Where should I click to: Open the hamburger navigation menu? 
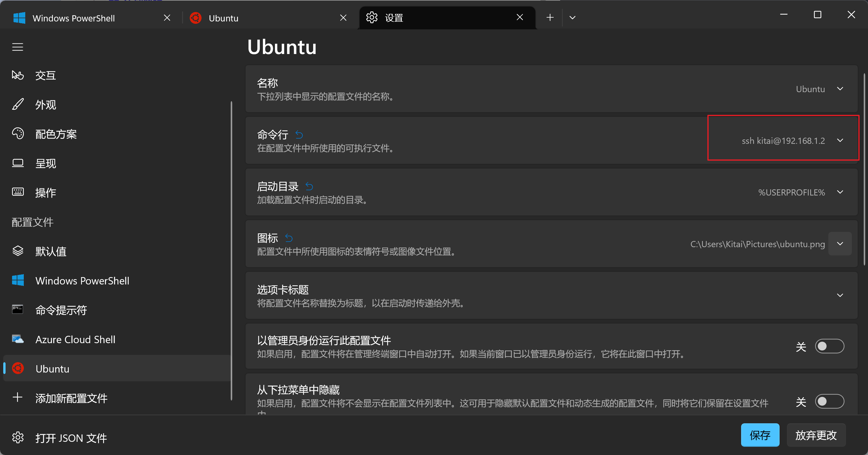click(x=18, y=47)
